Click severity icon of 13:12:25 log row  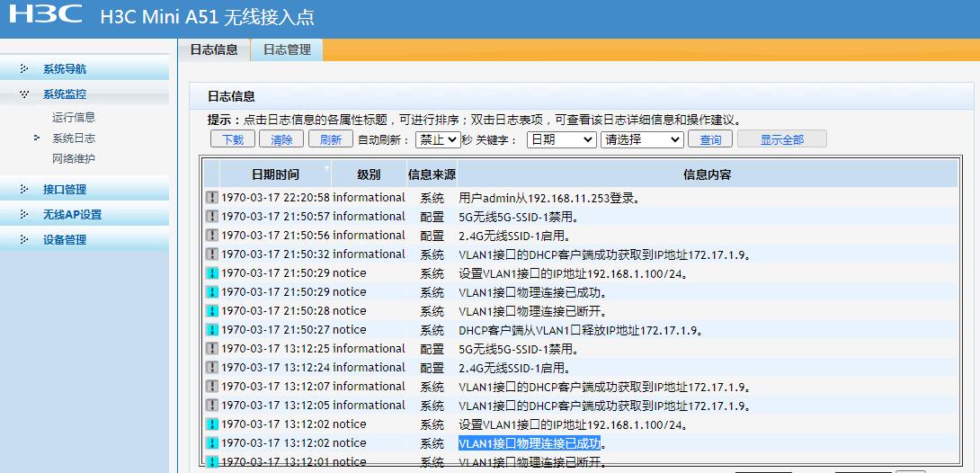tap(212, 349)
